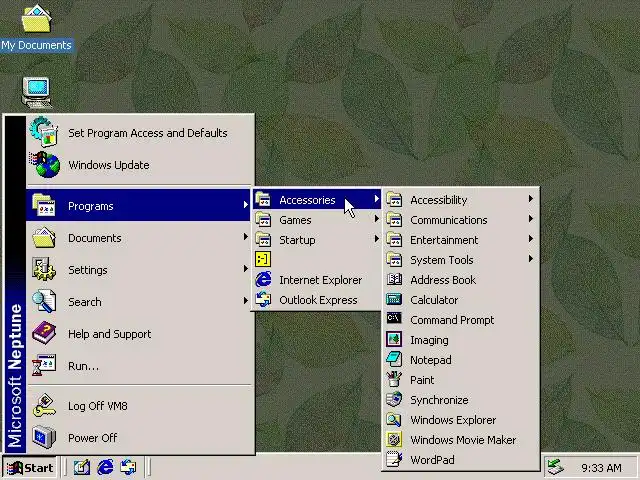Click the Set Program Access and Defaults icon
Viewport: 640px width, 480px height.
(44, 132)
